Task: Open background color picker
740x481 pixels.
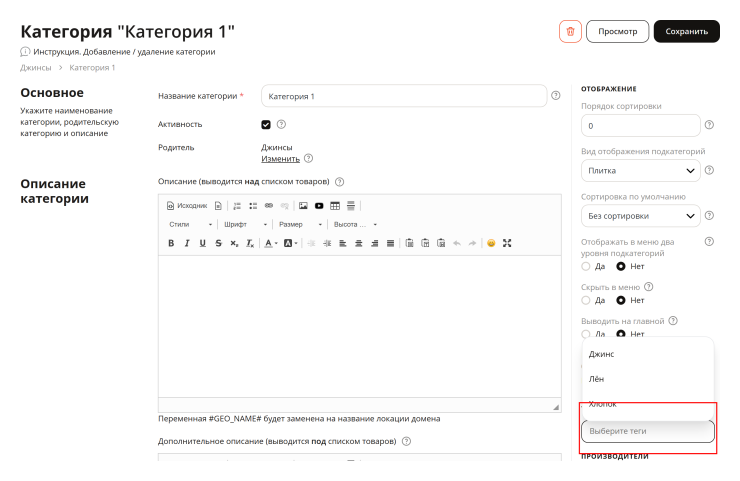Action: (290, 243)
